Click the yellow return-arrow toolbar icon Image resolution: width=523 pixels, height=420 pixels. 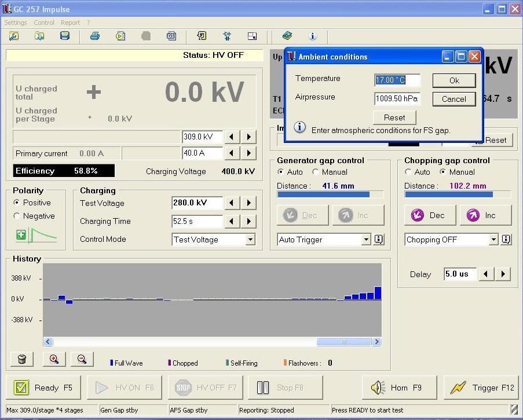coord(202,36)
